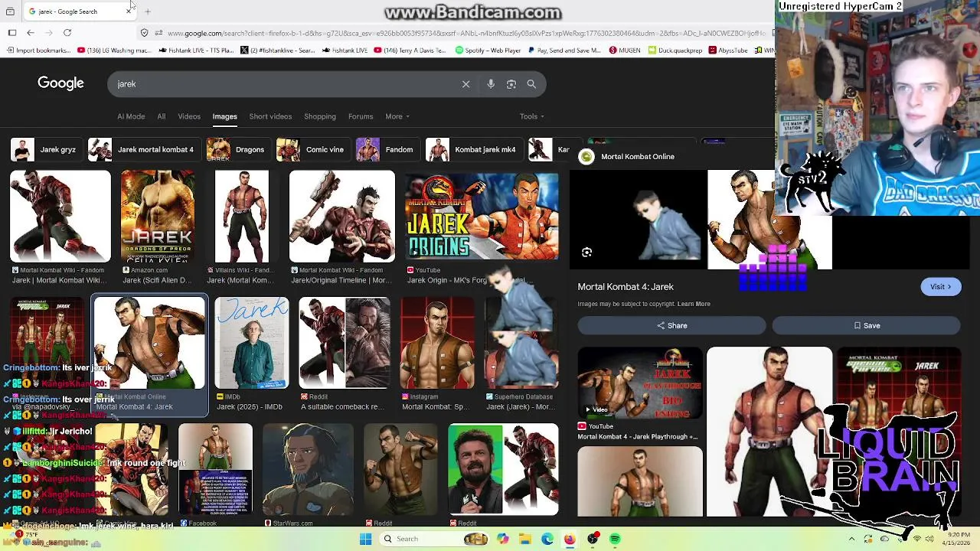Clear the search box with X icon
The height and width of the screenshot is (551, 980).
[465, 84]
